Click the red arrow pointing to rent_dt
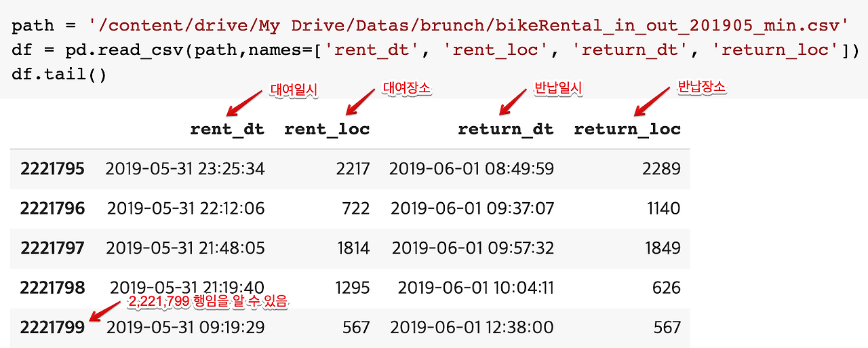The height and width of the screenshot is (348, 868). click(x=244, y=104)
